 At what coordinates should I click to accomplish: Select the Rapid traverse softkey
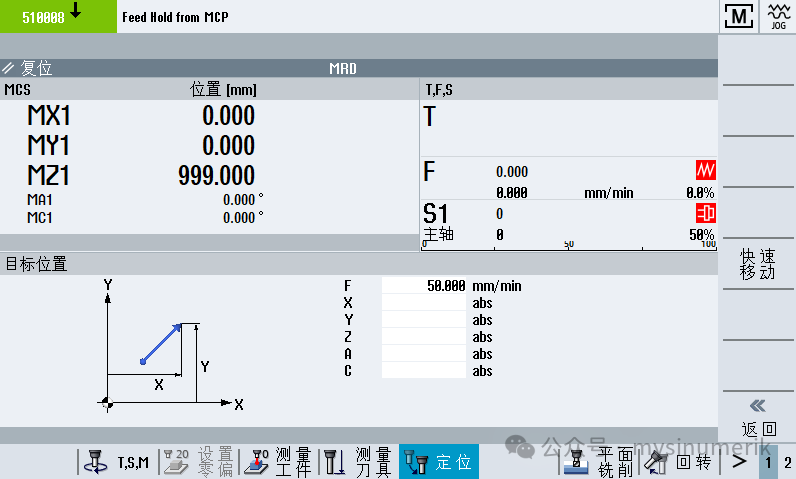pyautogui.click(x=758, y=264)
